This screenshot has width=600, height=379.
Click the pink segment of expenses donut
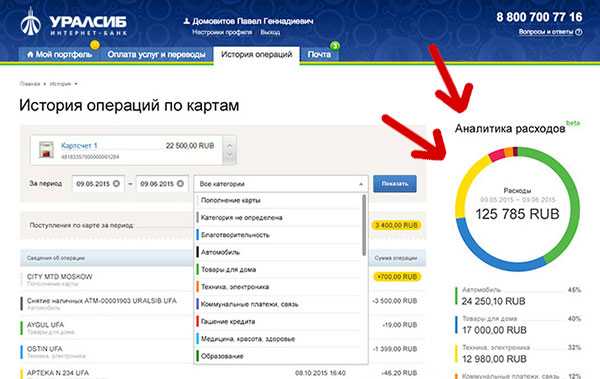point(497,154)
